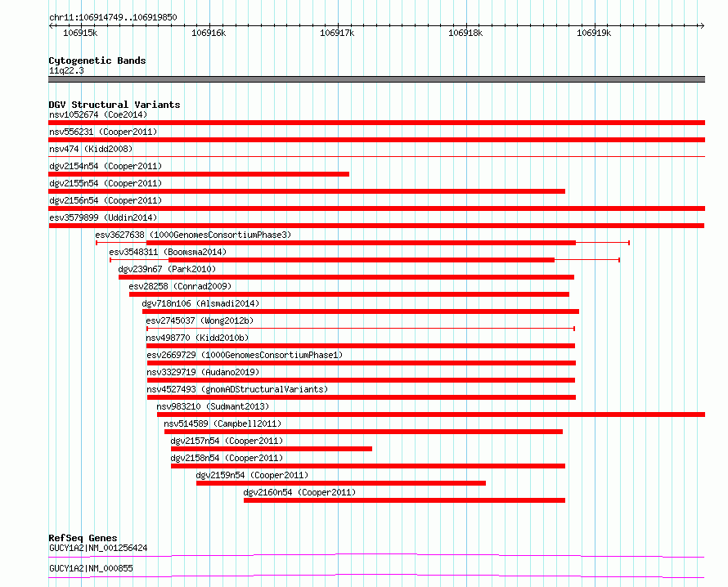Click nsv498770 (Kidd2010b) label
This screenshot has width=728, height=587.
pos(197,338)
